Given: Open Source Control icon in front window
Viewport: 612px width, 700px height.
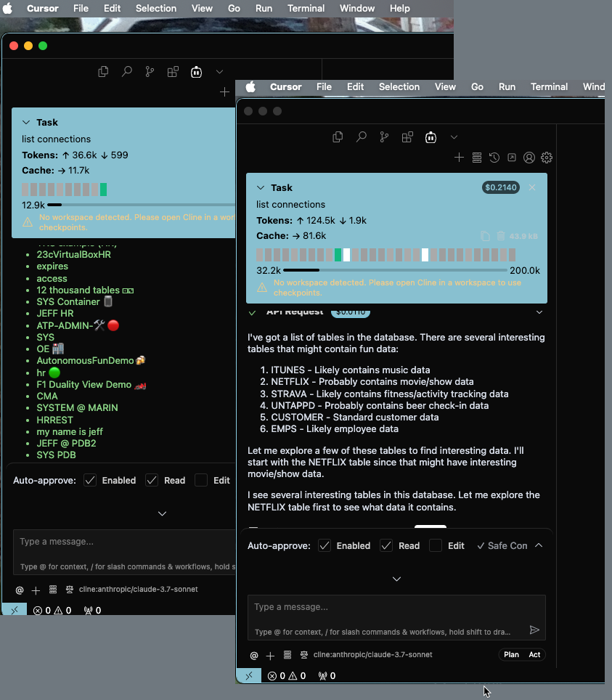Looking at the screenshot, I should [x=384, y=137].
